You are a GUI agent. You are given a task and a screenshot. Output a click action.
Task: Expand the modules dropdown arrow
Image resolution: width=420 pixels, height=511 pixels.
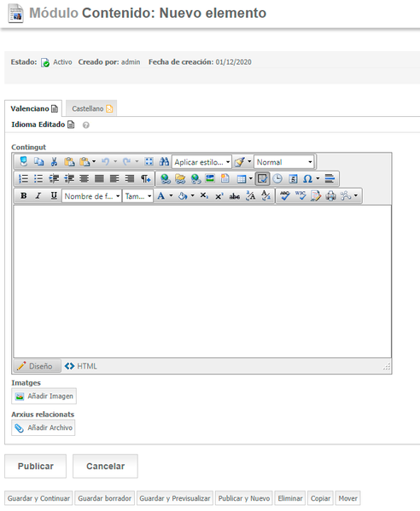[356, 195]
